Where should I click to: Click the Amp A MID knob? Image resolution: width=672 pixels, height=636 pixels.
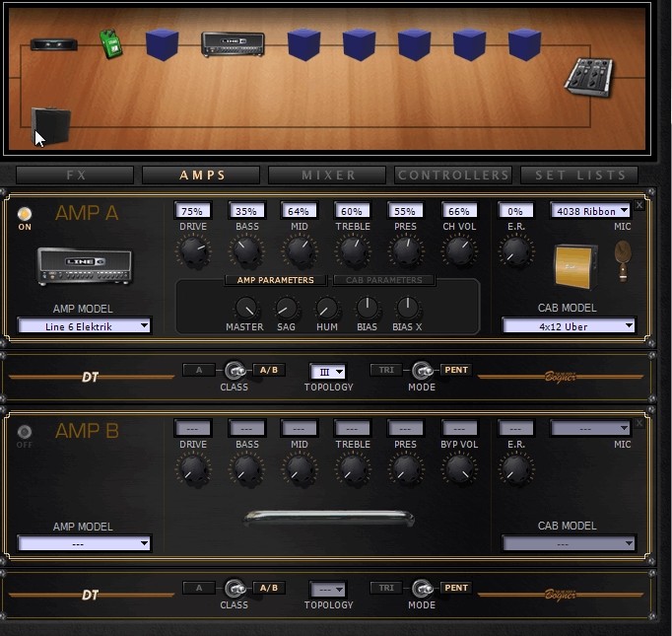[300, 251]
